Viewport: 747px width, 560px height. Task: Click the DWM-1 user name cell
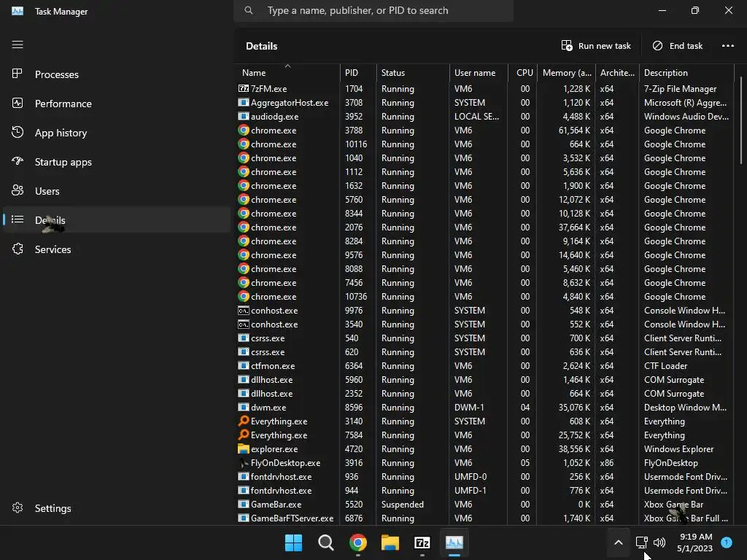point(479,407)
